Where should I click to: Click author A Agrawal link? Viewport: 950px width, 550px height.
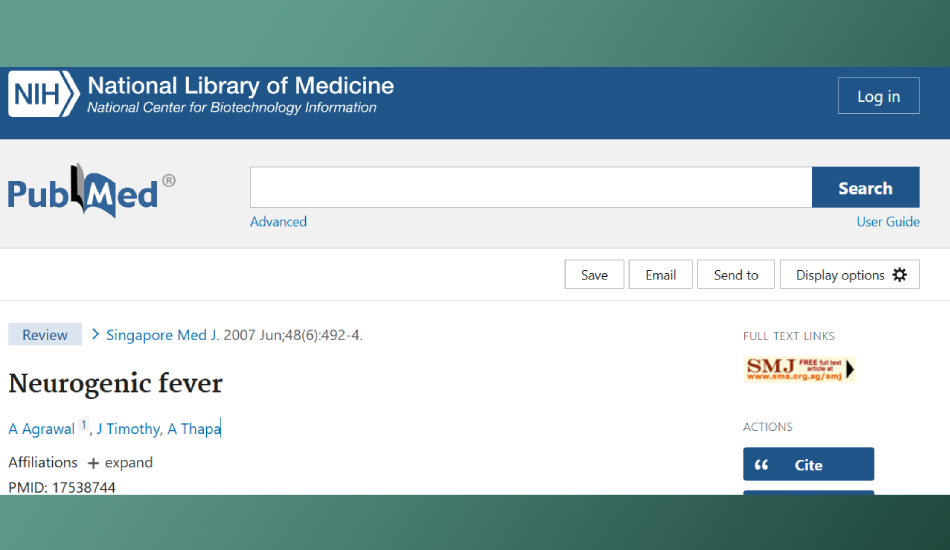[x=42, y=429]
